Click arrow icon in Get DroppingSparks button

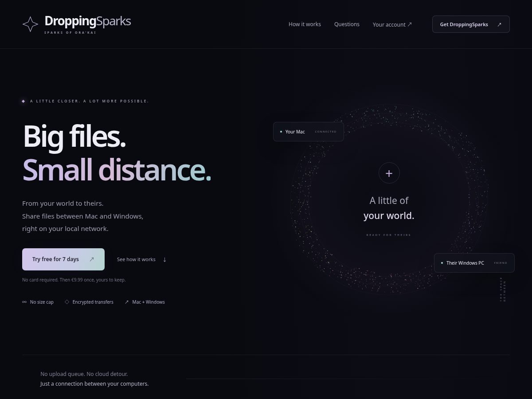pos(499,24)
